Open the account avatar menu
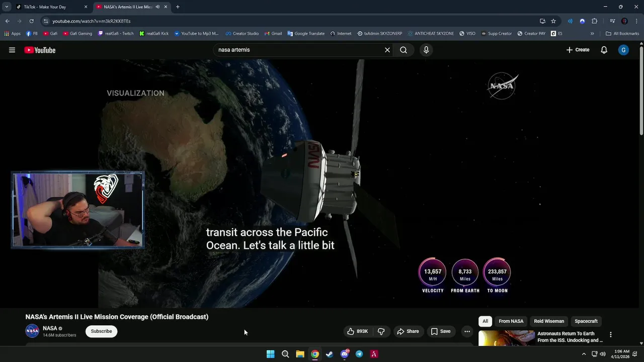Screen dimensions: 644x362 point(623,50)
